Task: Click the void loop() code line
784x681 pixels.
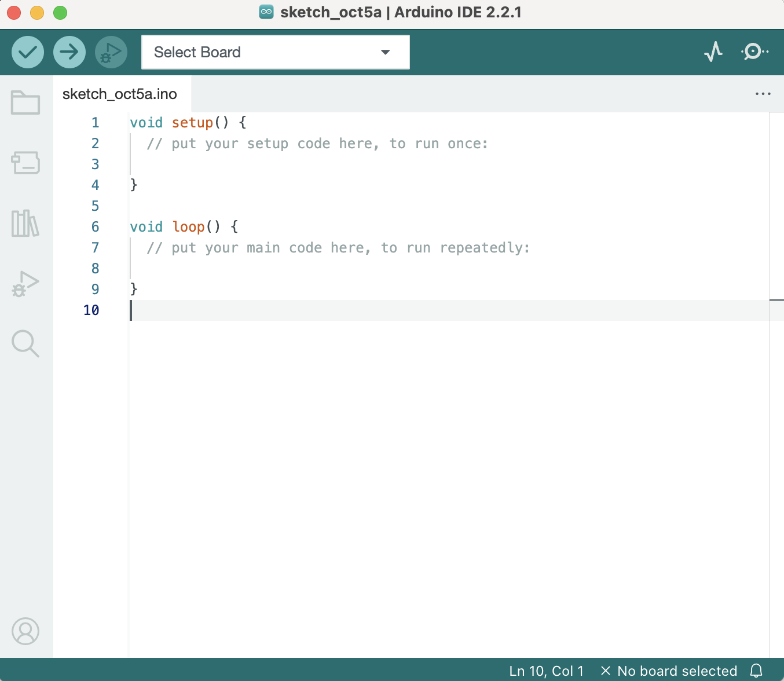Action: tap(184, 227)
